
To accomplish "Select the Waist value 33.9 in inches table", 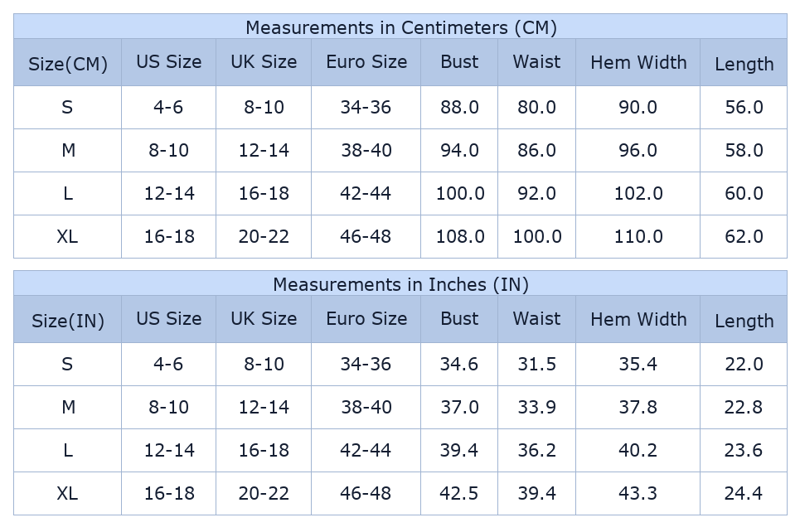I will (536, 408).
